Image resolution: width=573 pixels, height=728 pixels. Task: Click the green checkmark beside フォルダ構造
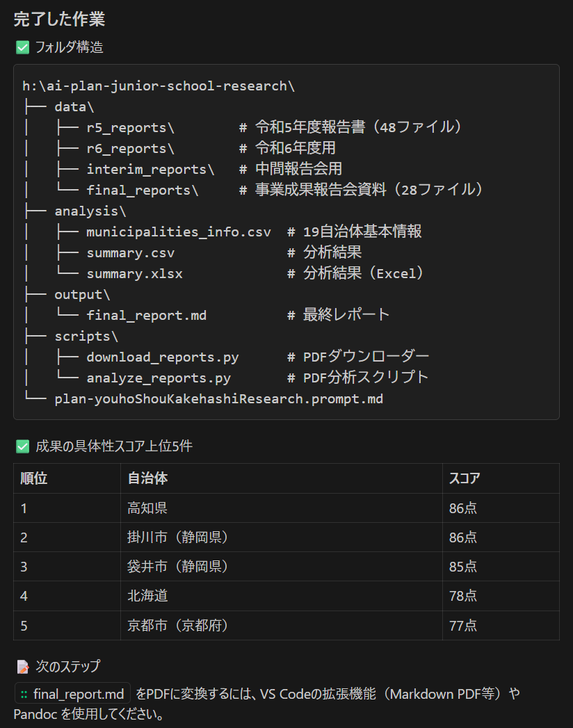click(x=22, y=47)
